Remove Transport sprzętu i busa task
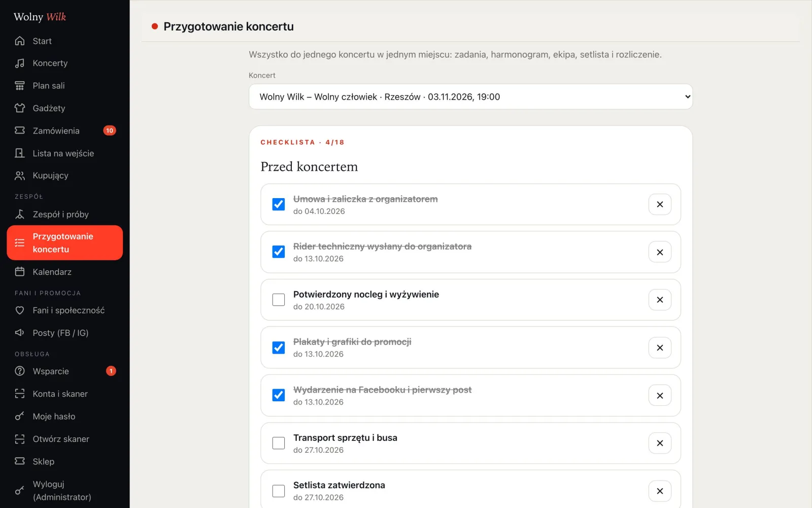Image resolution: width=812 pixels, height=508 pixels. click(660, 443)
